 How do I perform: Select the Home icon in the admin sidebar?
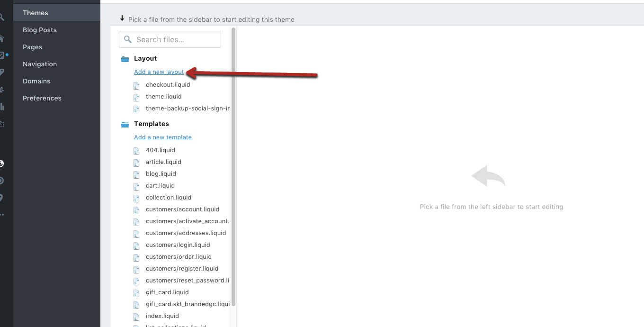click(x=2, y=38)
